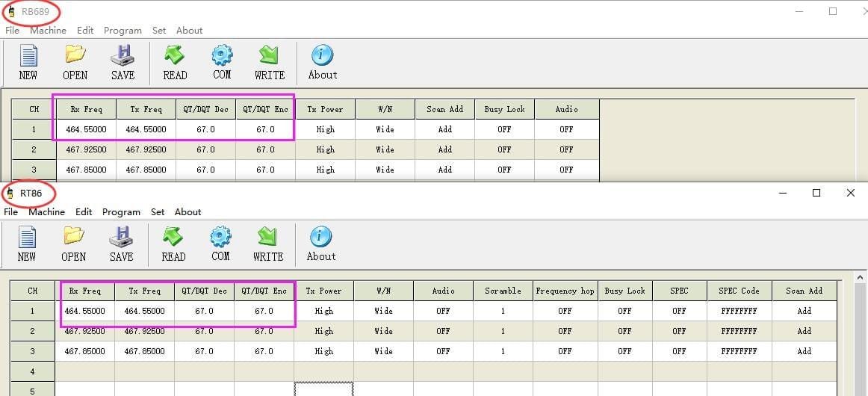The image size is (868, 396).
Task: Select RT86 channel 1 Rx Freq 464.55000 cell
Action: pyautogui.click(x=84, y=312)
